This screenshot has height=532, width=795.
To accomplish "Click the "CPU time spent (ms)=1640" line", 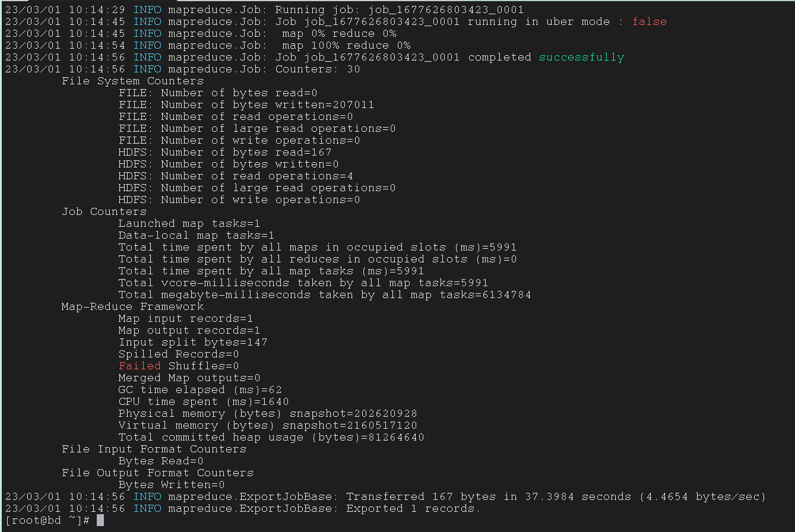I will [x=204, y=402].
